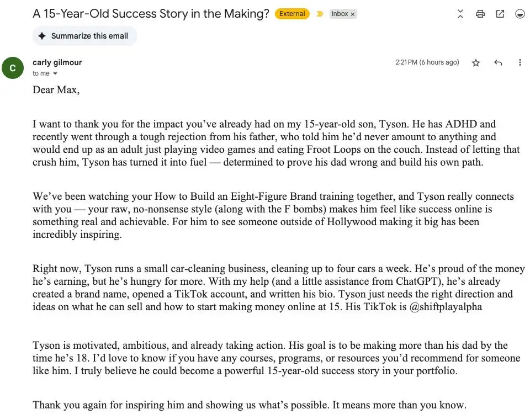The width and height of the screenshot is (530, 420).
Task: Reply using the arrow icon
Action: [x=498, y=62]
